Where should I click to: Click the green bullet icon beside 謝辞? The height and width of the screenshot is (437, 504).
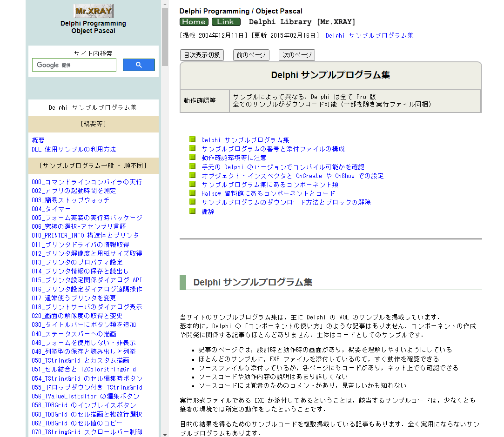pos(192,211)
